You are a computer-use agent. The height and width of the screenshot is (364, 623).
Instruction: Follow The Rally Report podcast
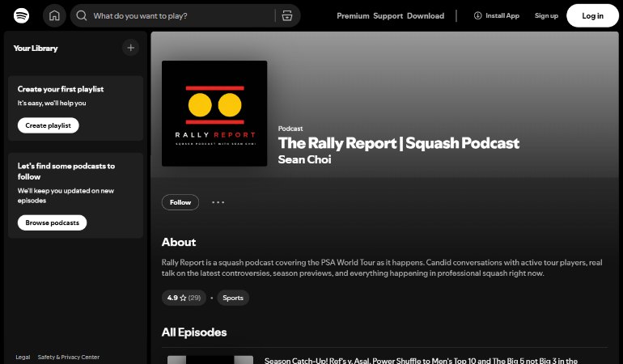coord(180,202)
